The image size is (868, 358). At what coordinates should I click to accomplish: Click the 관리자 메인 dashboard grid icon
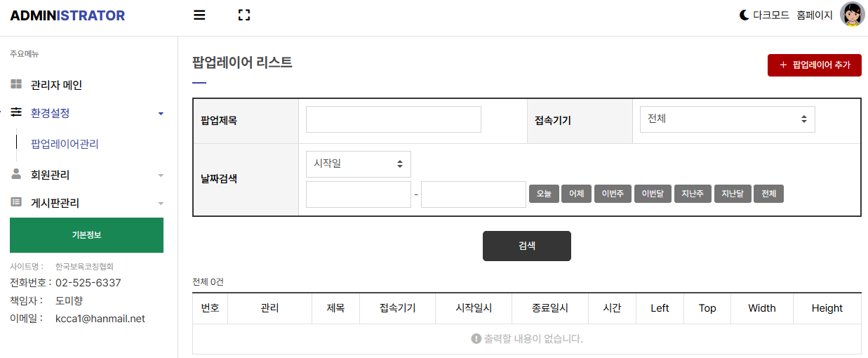[16, 84]
